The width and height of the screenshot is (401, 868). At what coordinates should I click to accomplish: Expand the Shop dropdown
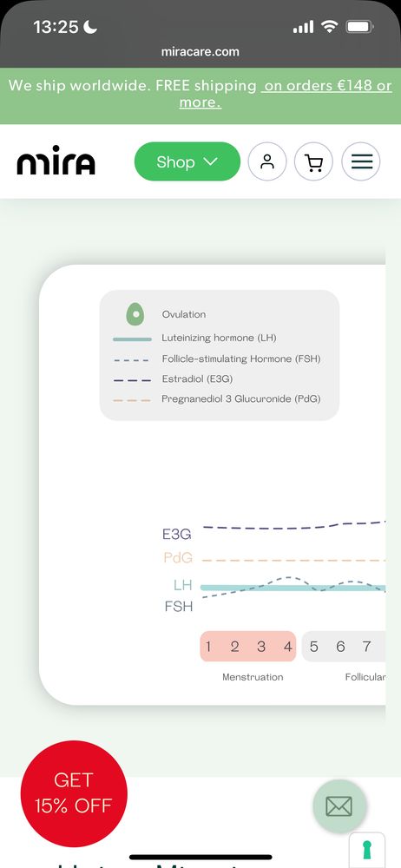[x=187, y=161]
